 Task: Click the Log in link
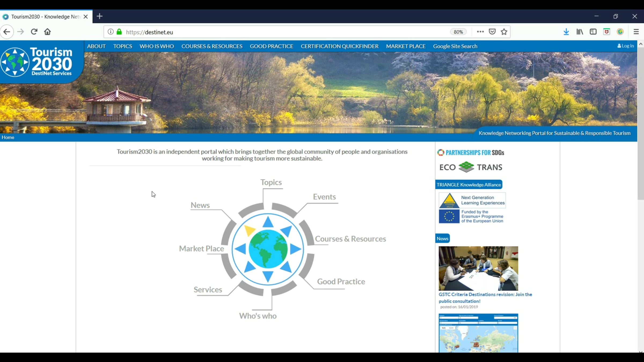pos(625,46)
